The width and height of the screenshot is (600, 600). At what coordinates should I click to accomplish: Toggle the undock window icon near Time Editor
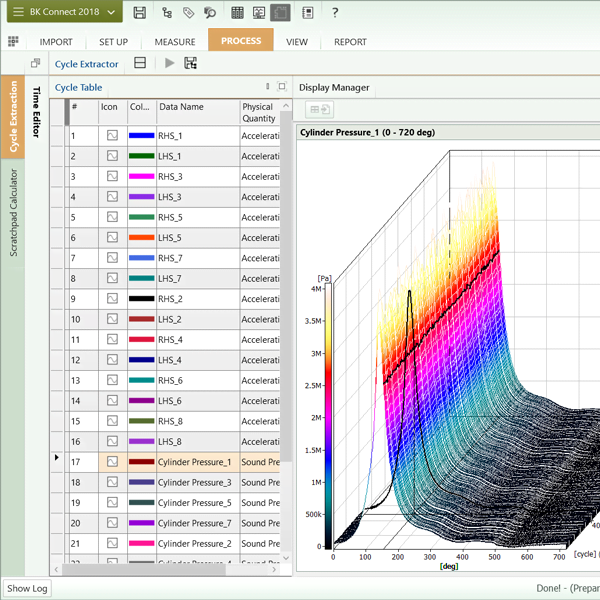[36, 63]
